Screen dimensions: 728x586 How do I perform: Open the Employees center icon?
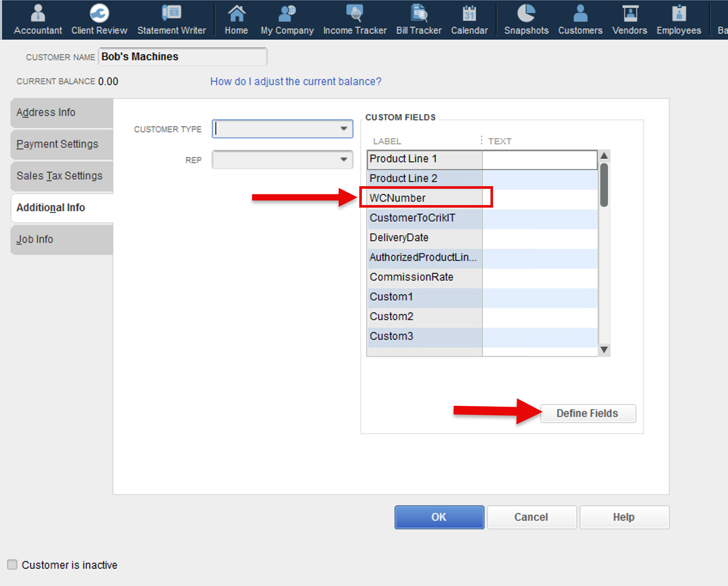pos(679,19)
